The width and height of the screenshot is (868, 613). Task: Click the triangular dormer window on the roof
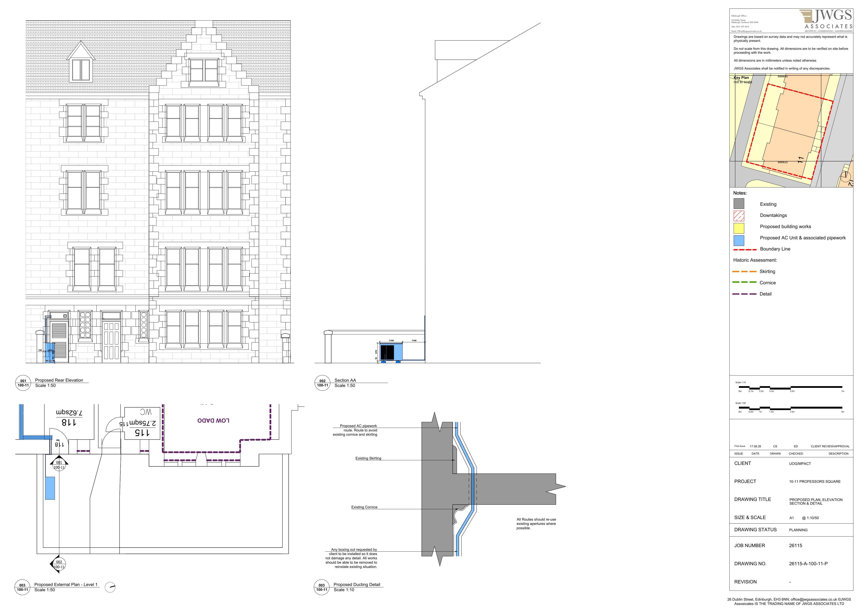(81, 62)
